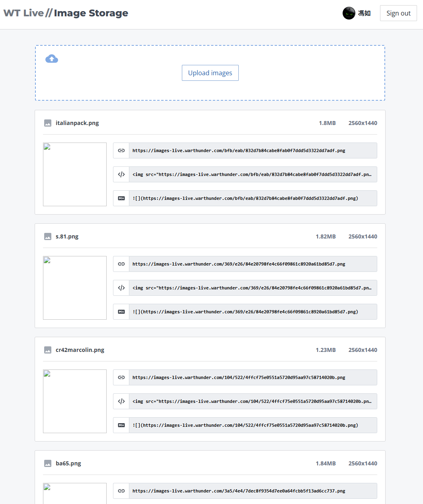Copy Markdown icon for cr42marcolin.png
Image resolution: width=423 pixels, height=504 pixels.
[x=121, y=425]
